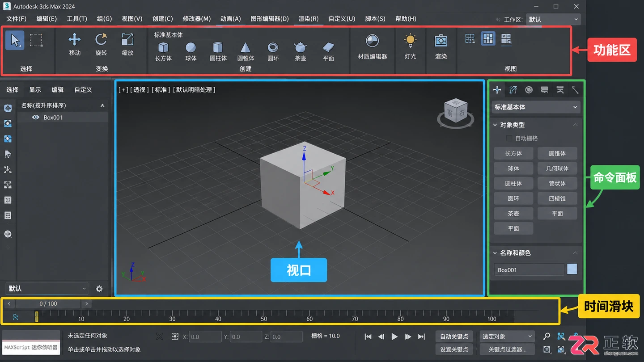This screenshot has width=644, height=362.
Task: Toggle 自动关键点 auto key mode
Action: [454, 337]
